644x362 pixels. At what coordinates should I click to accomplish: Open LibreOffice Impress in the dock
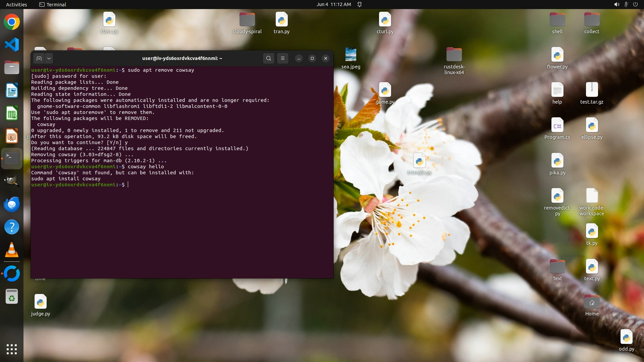point(12,136)
